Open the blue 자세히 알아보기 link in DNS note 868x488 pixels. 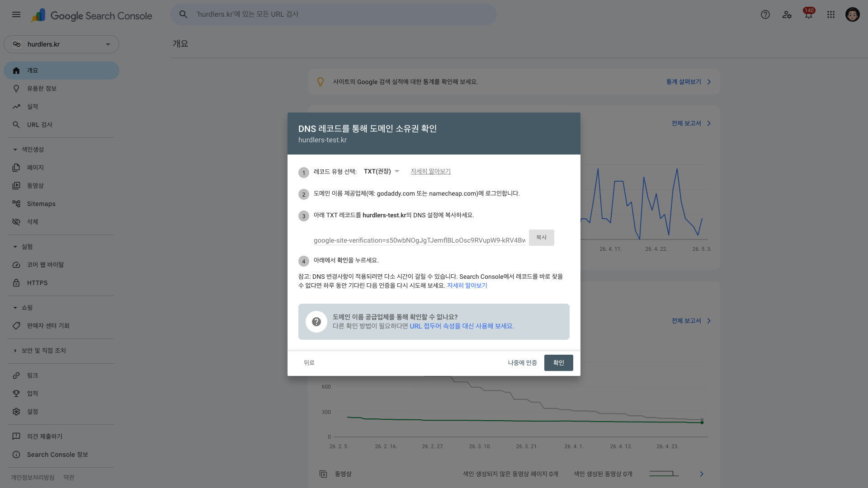(467, 286)
